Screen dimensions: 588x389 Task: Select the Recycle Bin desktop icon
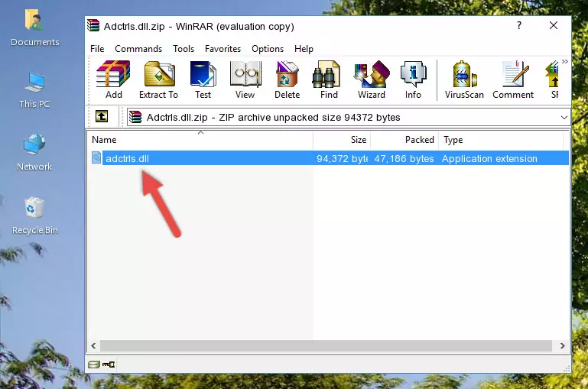pos(34,216)
